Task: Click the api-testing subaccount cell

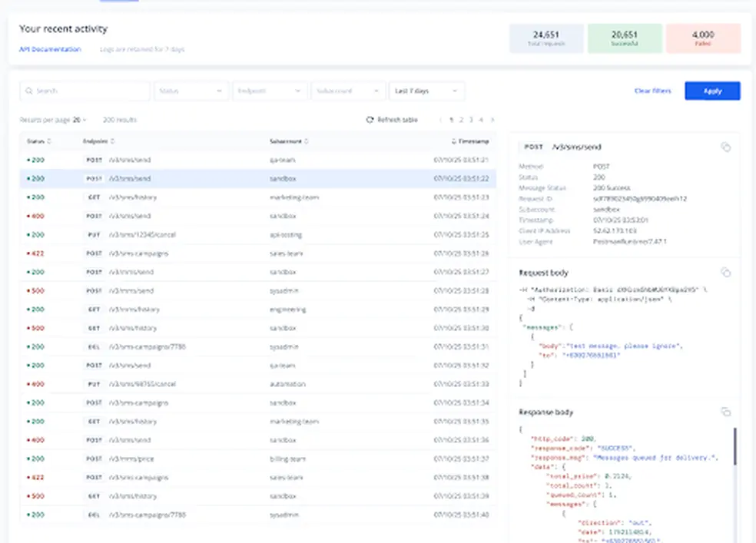Action: click(x=286, y=235)
